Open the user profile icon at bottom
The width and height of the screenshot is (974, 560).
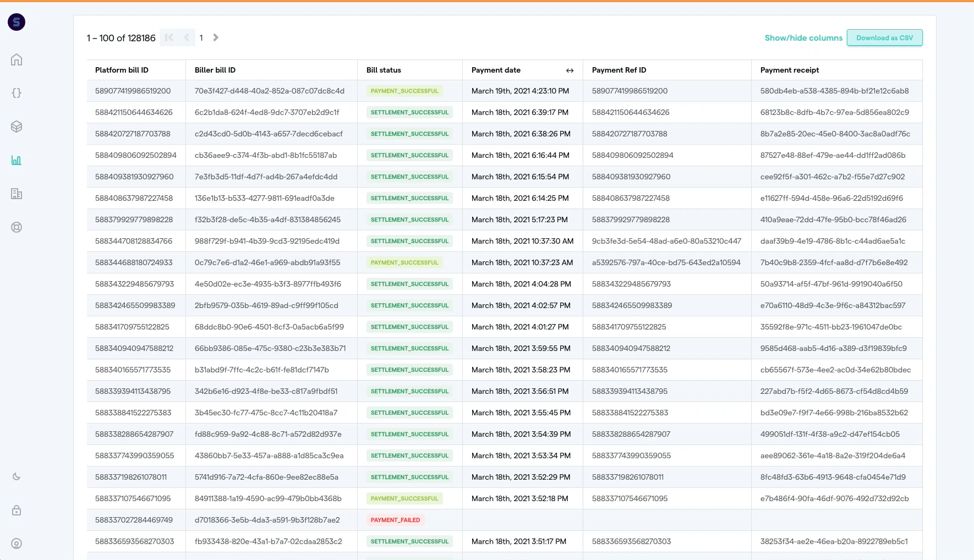(17, 543)
